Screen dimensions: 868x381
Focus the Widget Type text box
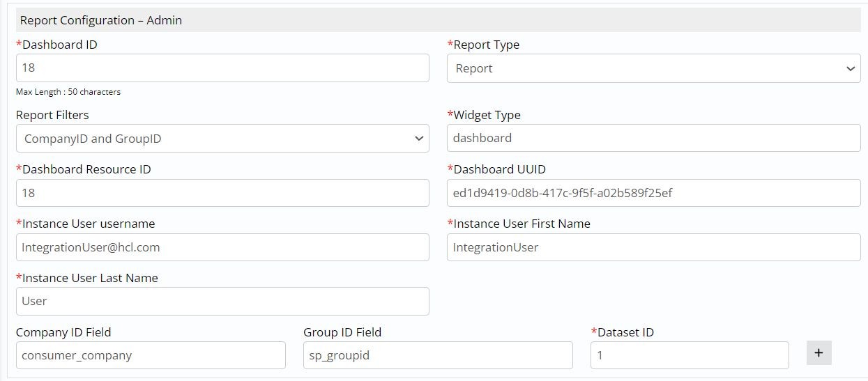[x=653, y=138]
